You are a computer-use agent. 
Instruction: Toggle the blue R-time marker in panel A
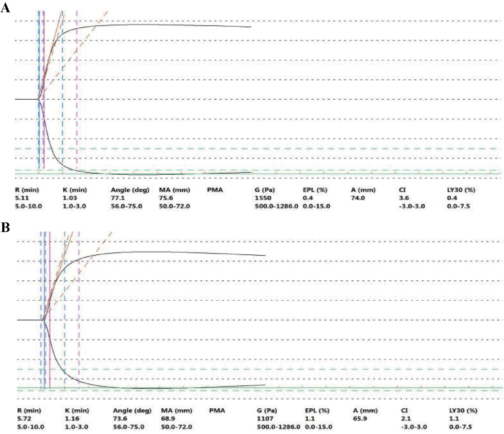[38, 91]
